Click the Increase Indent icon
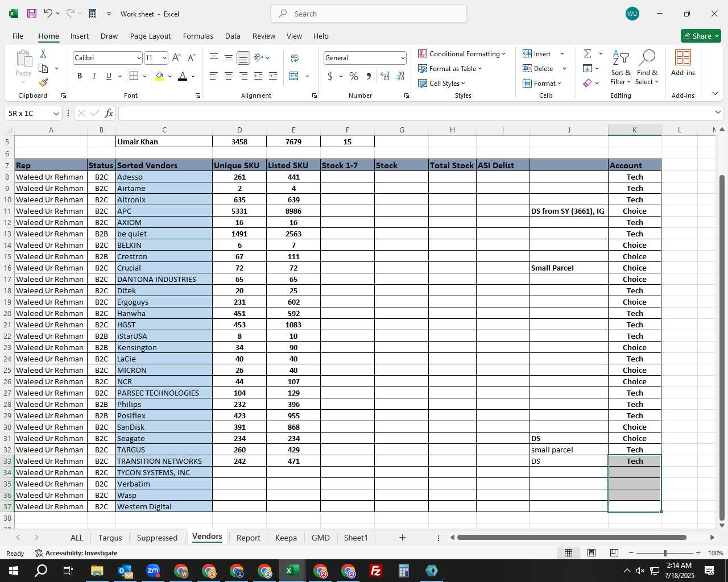Viewport: 728px width, 582px height. (273, 76)
